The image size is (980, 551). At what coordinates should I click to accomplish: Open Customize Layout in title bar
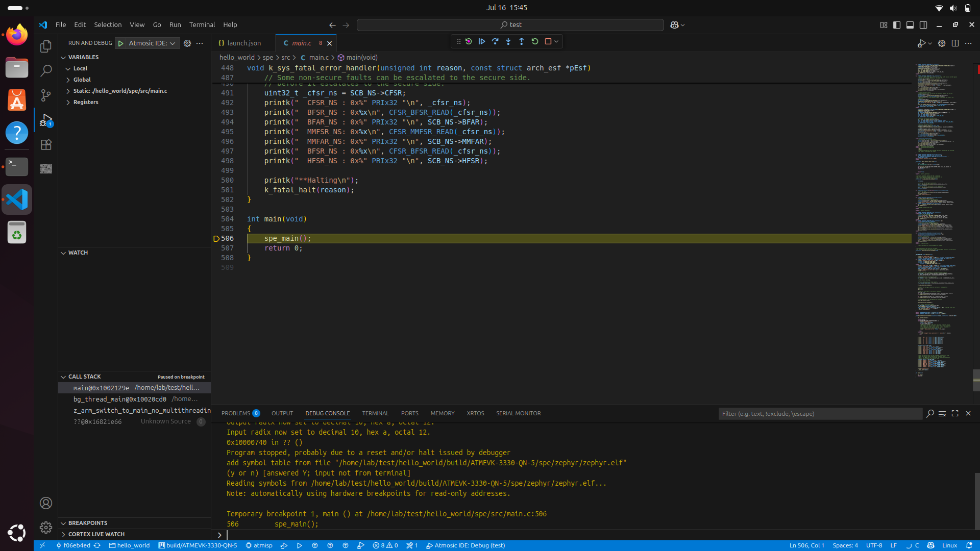[884, 24]
